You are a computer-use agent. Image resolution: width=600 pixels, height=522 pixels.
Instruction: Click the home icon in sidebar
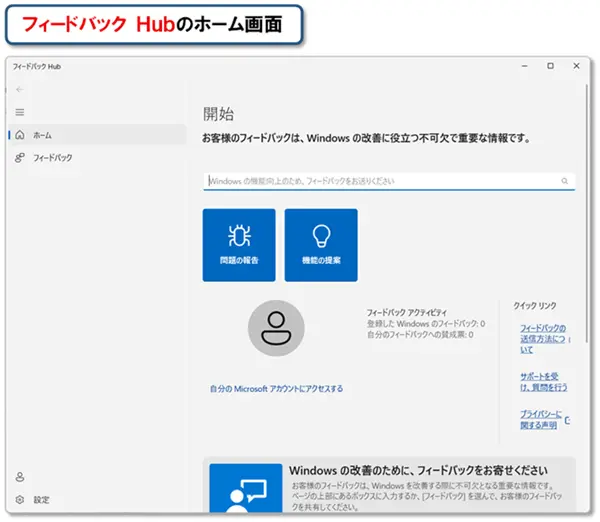click(20, 135)
